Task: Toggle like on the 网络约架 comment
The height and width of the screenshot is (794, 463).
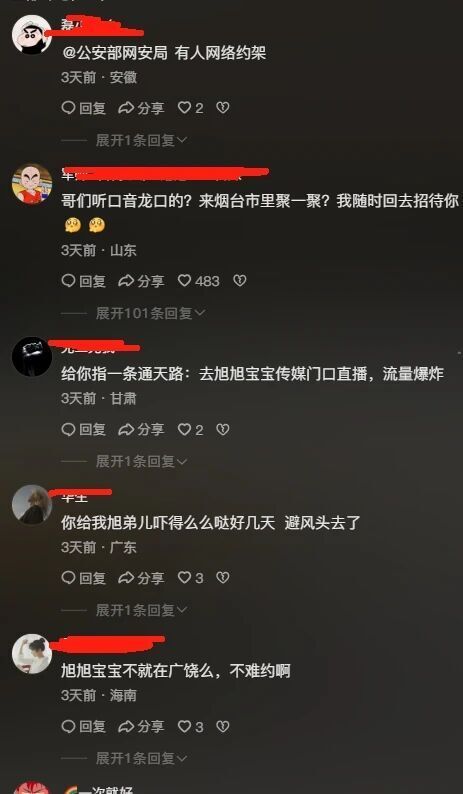Action: coord(191,108)
